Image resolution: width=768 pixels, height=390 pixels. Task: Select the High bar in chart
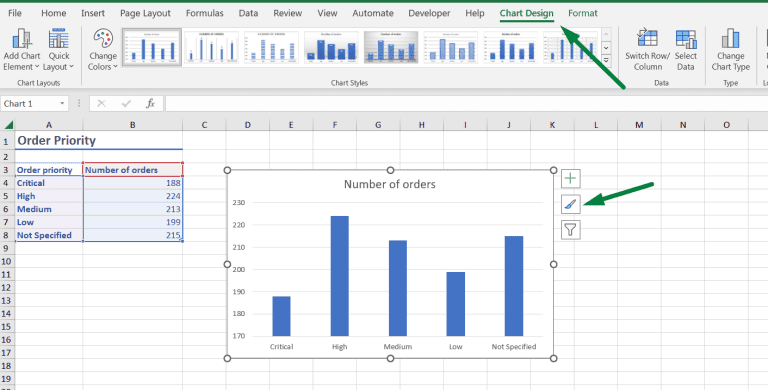[x=339, y=276]
